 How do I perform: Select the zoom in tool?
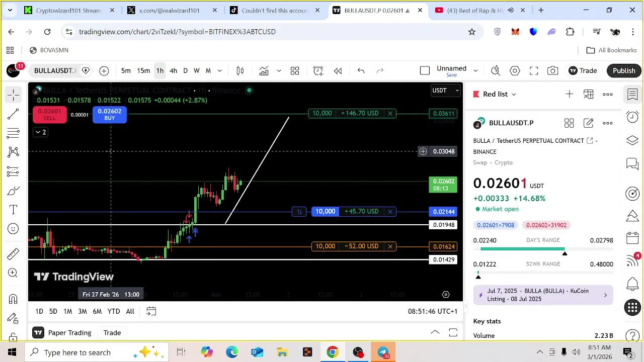pos(14,273)
